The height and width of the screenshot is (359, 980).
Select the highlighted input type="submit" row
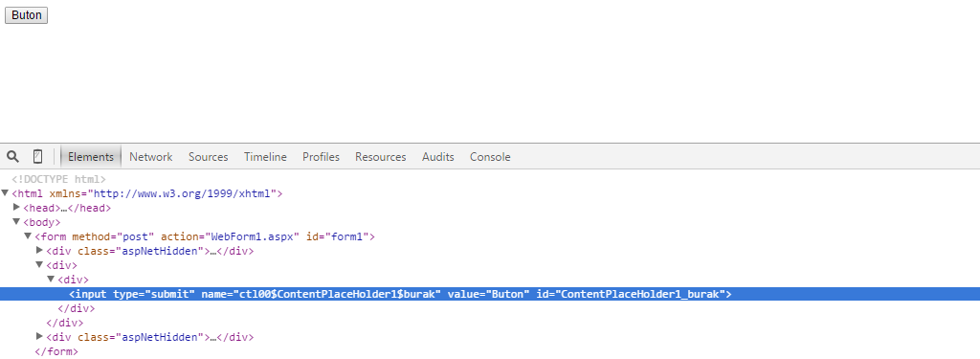coord(490,294)
